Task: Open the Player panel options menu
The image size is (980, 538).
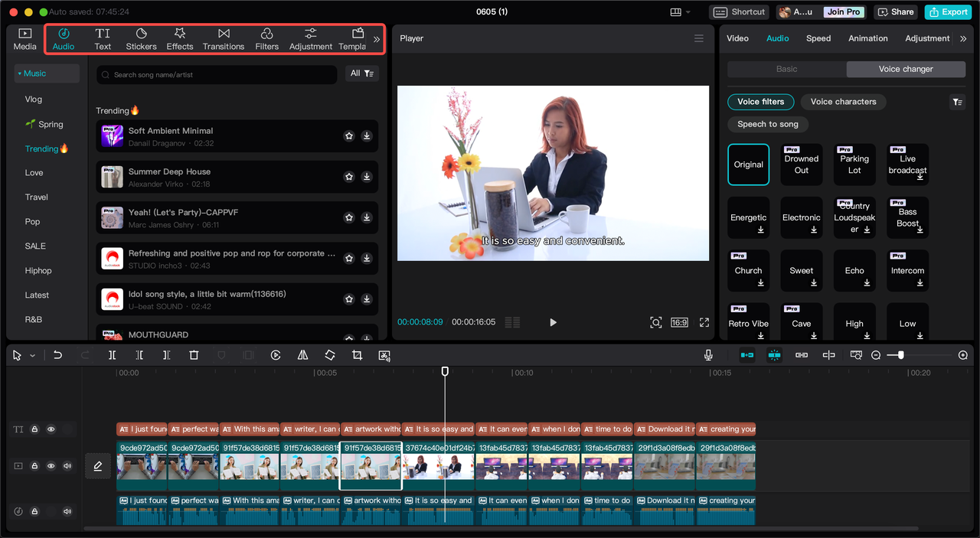Action: click(698, 38)
